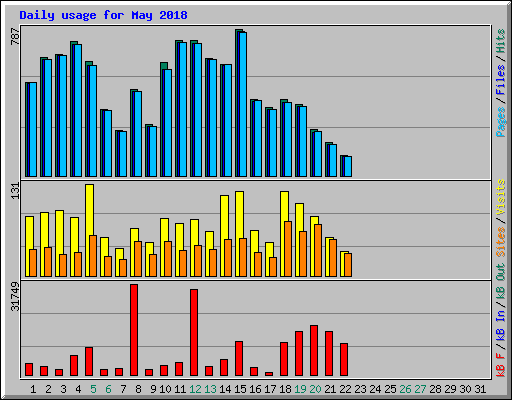The width and height of the screenshot is (512, 400).
Task: Click the red kB bar for day 22
Action: tap(344, 359)
